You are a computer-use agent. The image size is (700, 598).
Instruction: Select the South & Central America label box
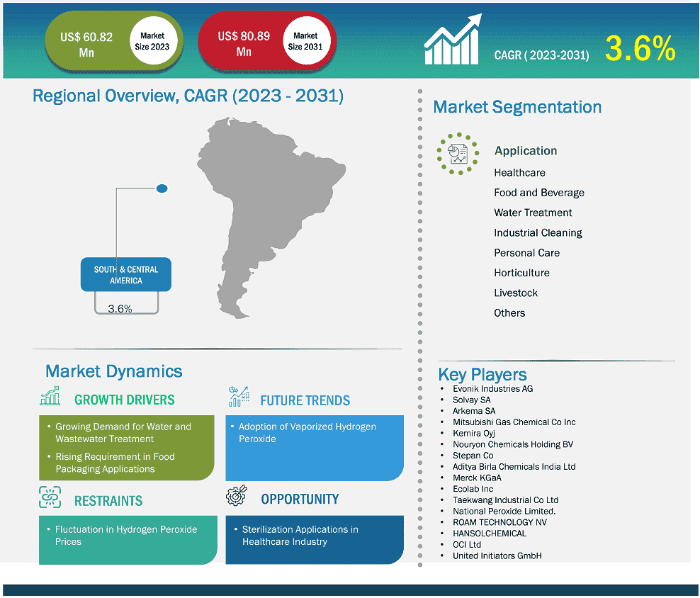126,275
